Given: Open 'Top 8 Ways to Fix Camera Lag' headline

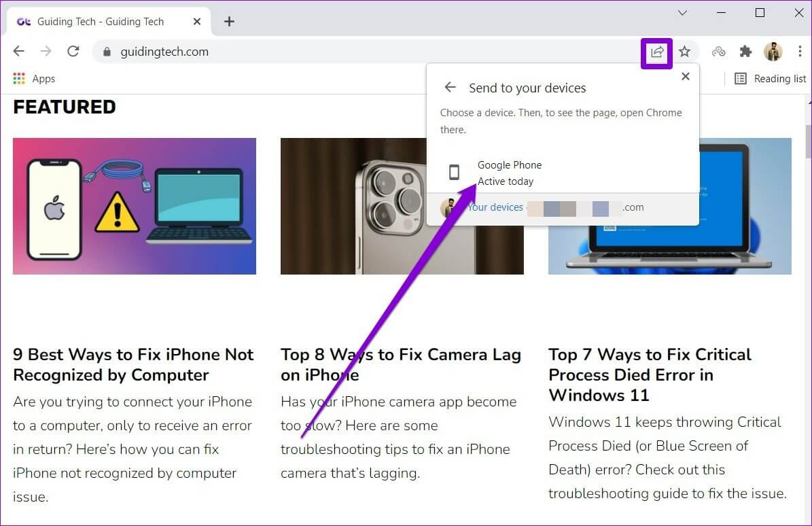Looking at the screenshot, I should 401,364.
